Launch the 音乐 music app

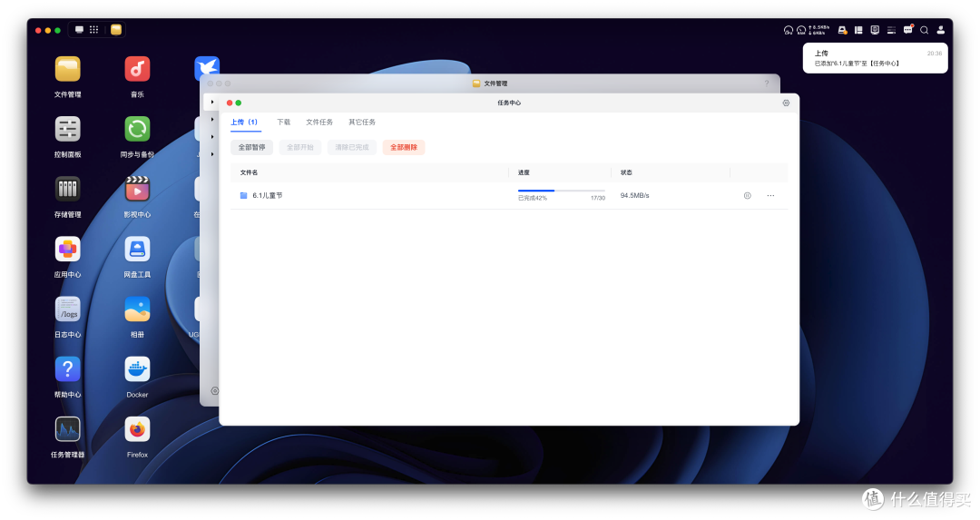(137, 69)
